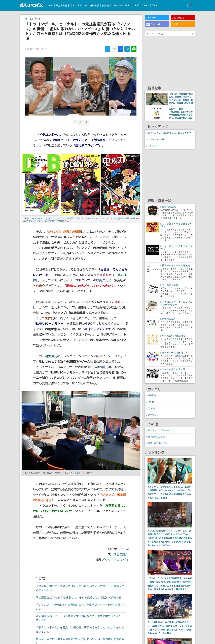Click the 電ファミニコゲーマー site logo
The height and width of the screenshot is (644, 215).
point(31,5)
